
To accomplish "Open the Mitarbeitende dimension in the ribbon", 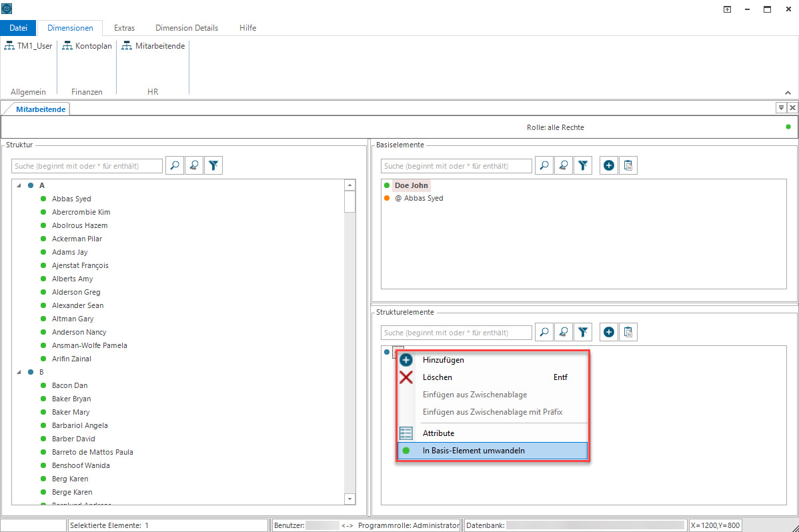I will point(153,46).
